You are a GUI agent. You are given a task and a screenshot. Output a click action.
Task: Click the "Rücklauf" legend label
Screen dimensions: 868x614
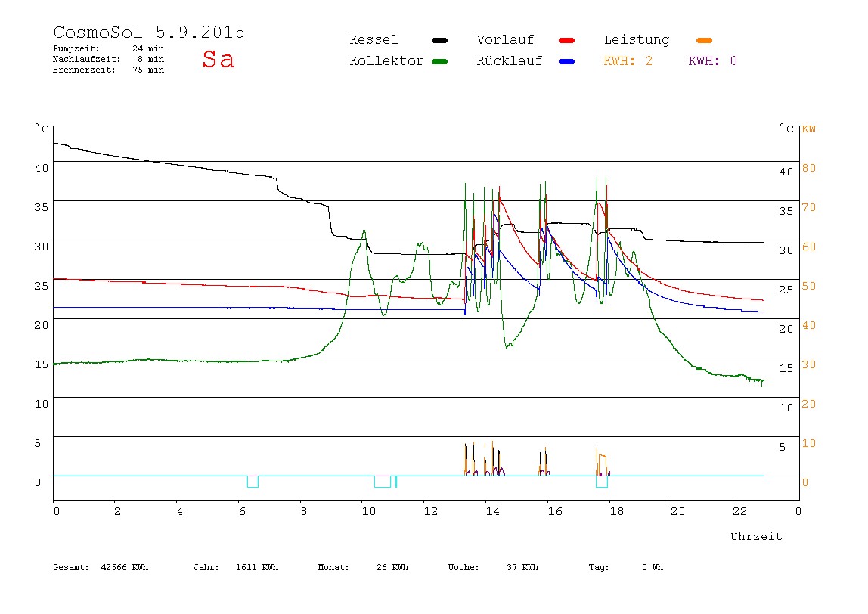tap(510, 61)
